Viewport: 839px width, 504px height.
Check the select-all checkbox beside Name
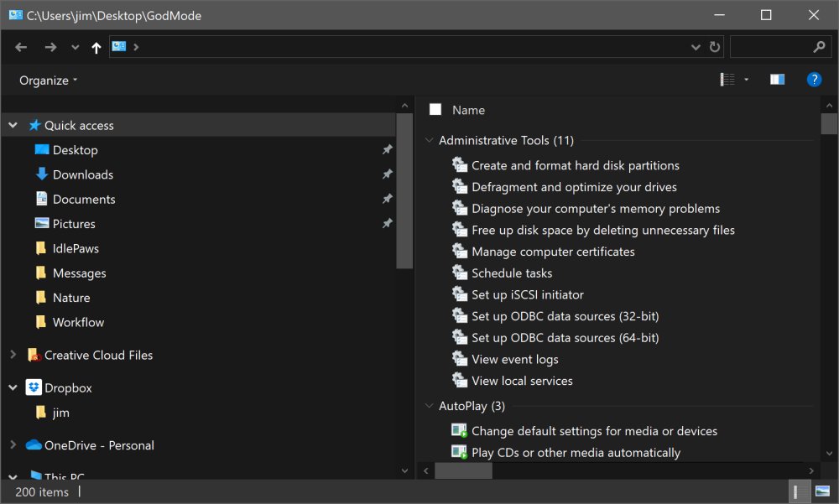435,109
